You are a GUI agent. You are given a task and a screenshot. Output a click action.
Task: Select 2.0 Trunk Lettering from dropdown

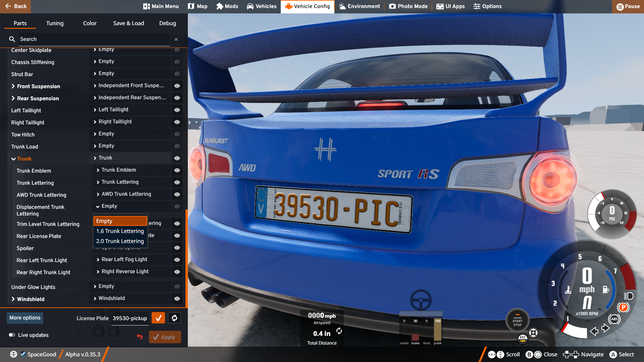pos(120,241)
